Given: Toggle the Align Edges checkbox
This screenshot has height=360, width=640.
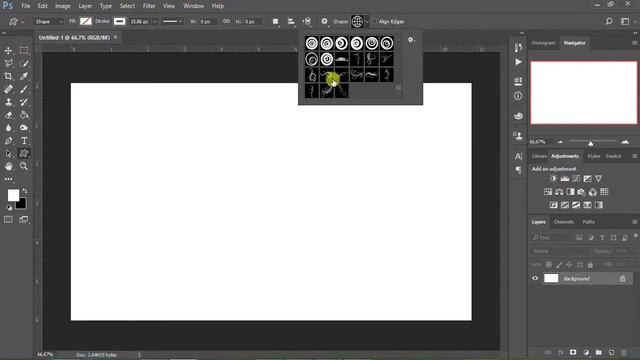Looking at the screenshot, I should pos(374,22).
